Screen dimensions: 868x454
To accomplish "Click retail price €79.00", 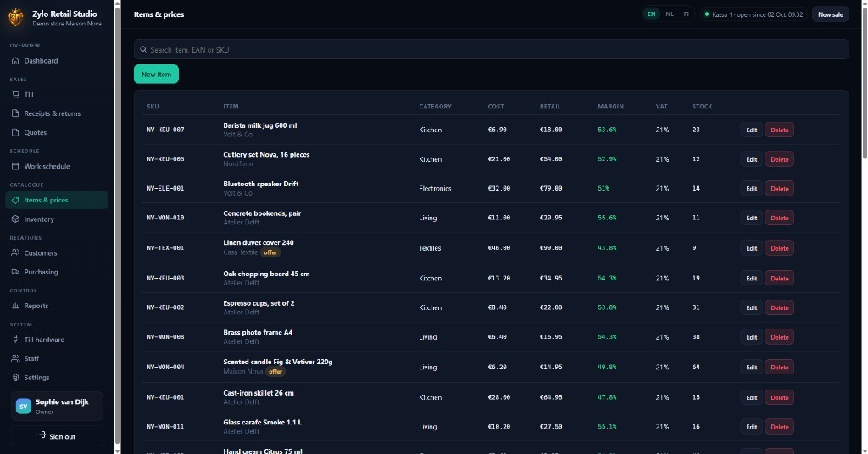I will pyautogui.click(x=551, y=189).
